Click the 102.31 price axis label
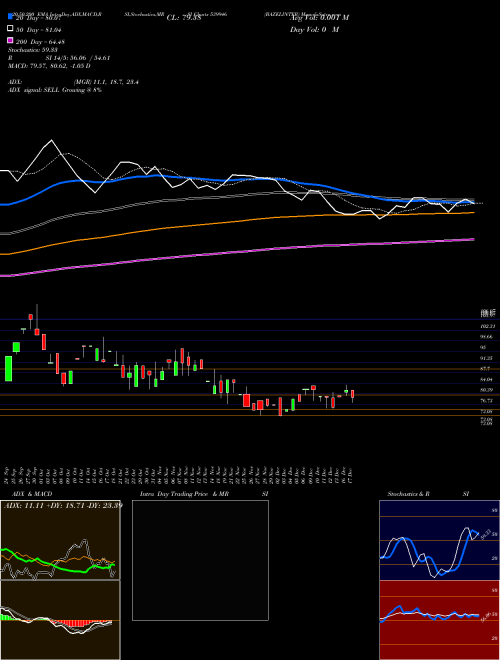Image resolution: width=500 pixels, height=660 pixels. tap(487, 326)
